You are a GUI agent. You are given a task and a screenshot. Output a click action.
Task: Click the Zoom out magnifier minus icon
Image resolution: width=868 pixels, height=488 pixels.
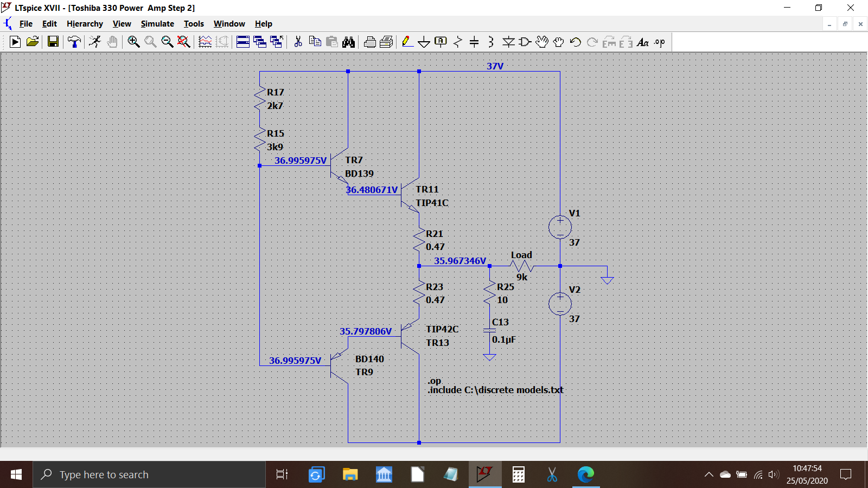click(x=167, y=42)
